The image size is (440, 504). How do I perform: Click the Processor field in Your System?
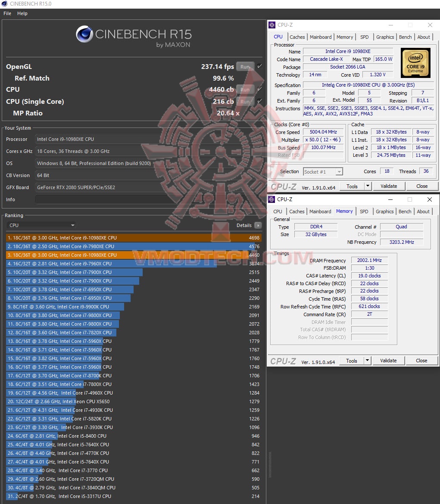pyautogui.click(x=148, y=139)
